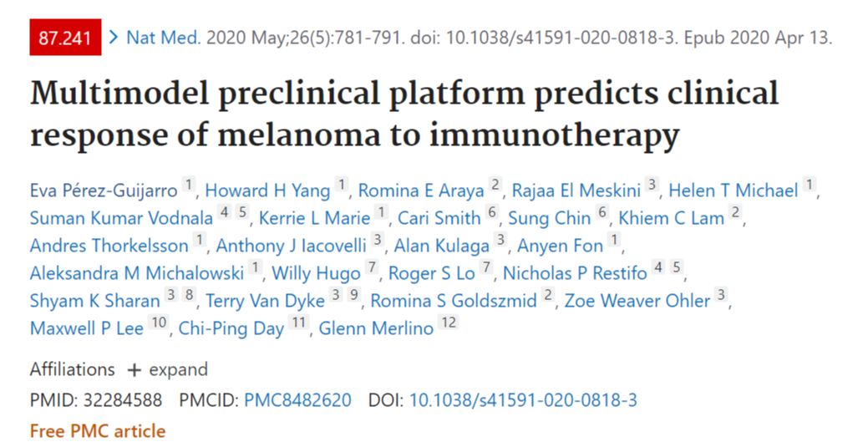
Task: Open the Nat Med journal link
Action: (x=163, y=37)
